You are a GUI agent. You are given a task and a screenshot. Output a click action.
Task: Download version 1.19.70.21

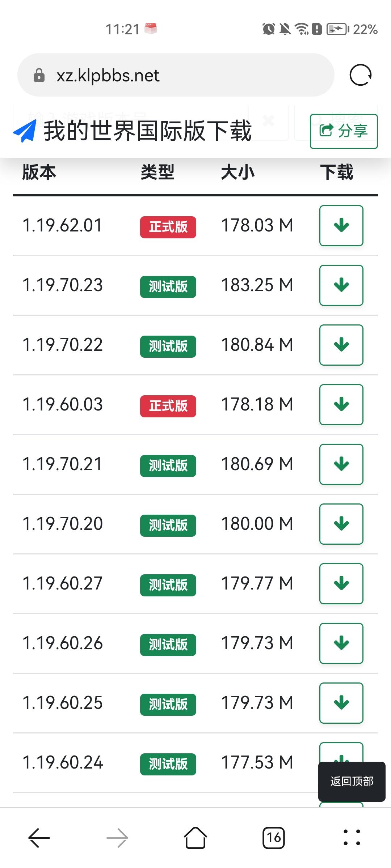pos(341,464)
